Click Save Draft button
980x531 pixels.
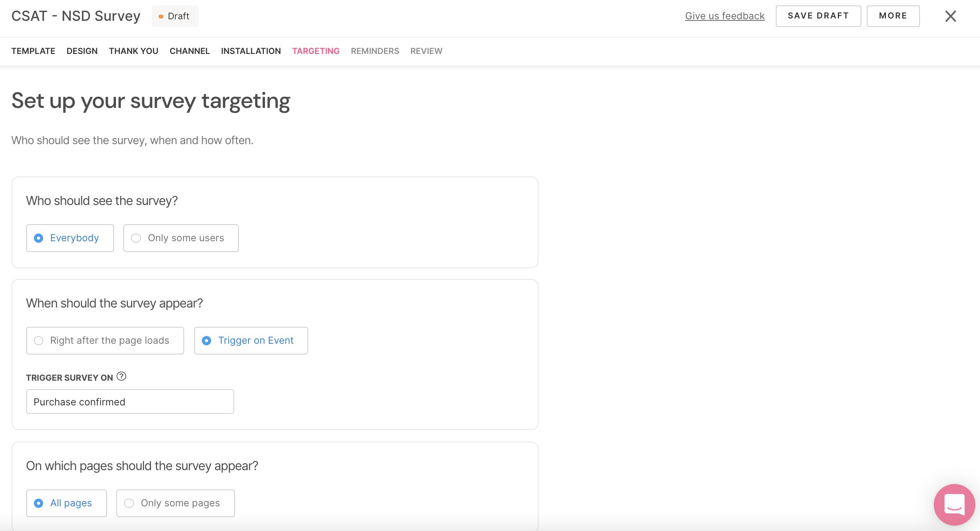click(x=818, y=16)
